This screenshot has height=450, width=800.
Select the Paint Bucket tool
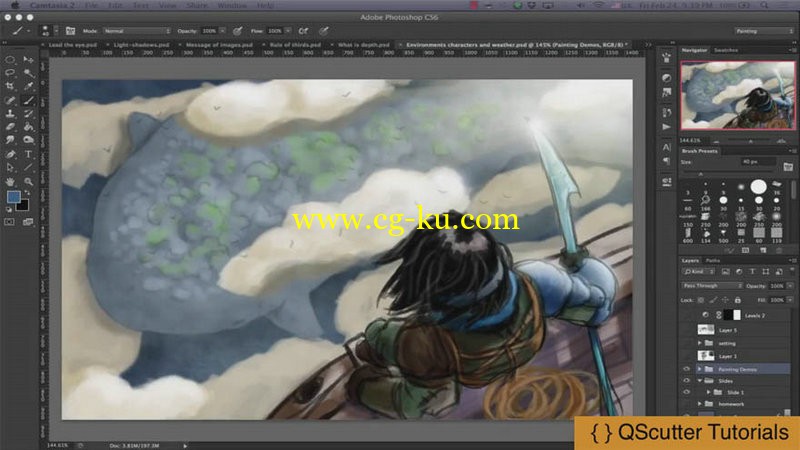(x=29, y=127)
